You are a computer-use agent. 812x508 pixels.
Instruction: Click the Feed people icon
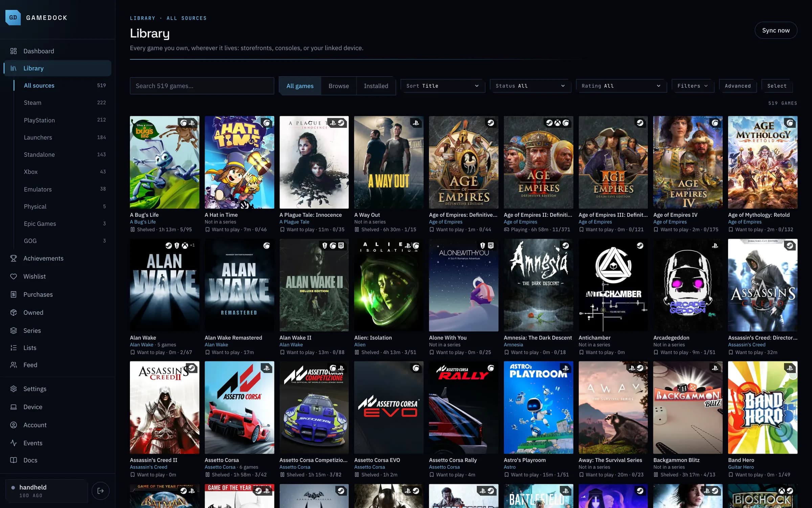(14, 365)
